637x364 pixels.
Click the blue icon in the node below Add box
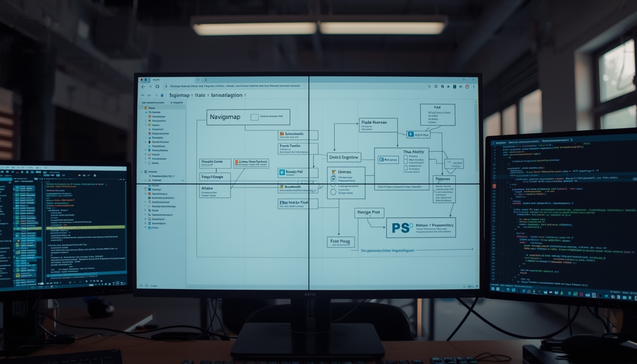click(411, 135)
